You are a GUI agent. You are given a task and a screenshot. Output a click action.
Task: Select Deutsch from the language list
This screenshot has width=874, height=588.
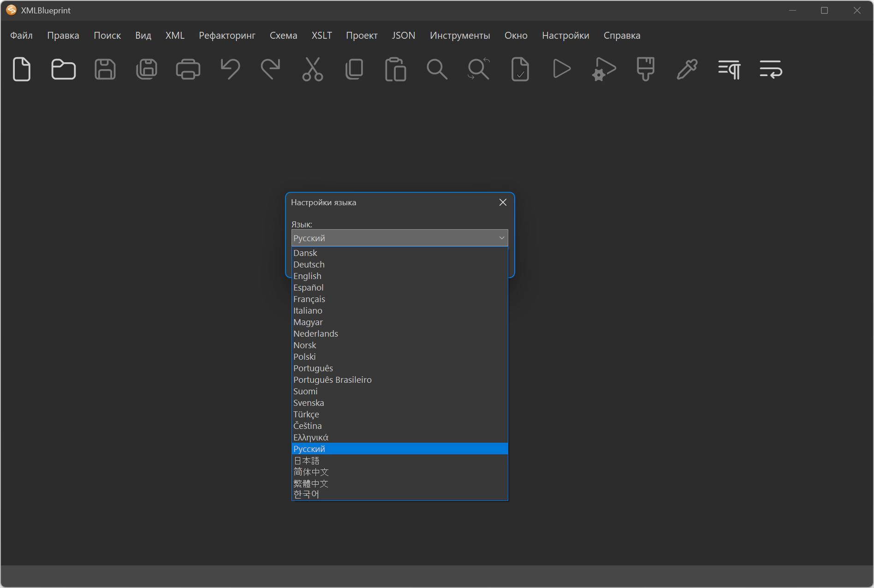399,264
